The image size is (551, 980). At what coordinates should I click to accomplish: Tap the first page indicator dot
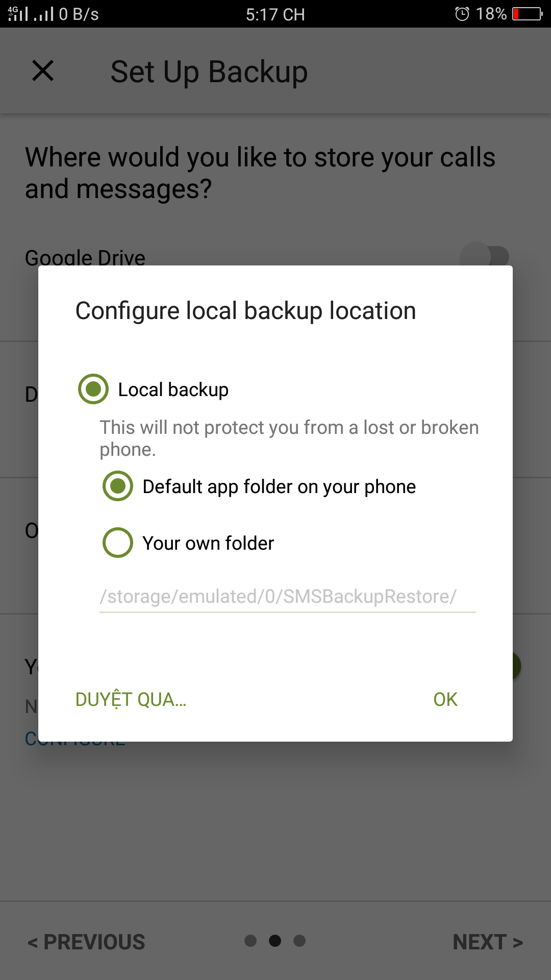251,941
